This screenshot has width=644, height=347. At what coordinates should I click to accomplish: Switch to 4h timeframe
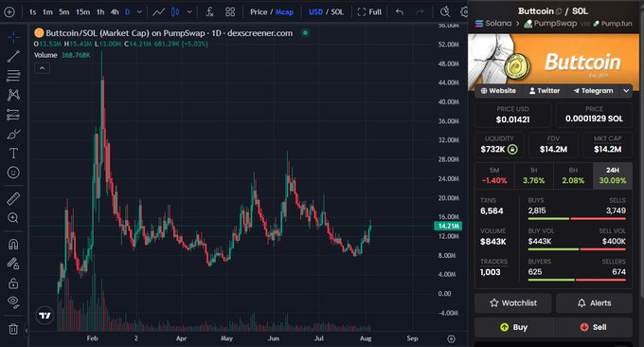tap(115, 12)
